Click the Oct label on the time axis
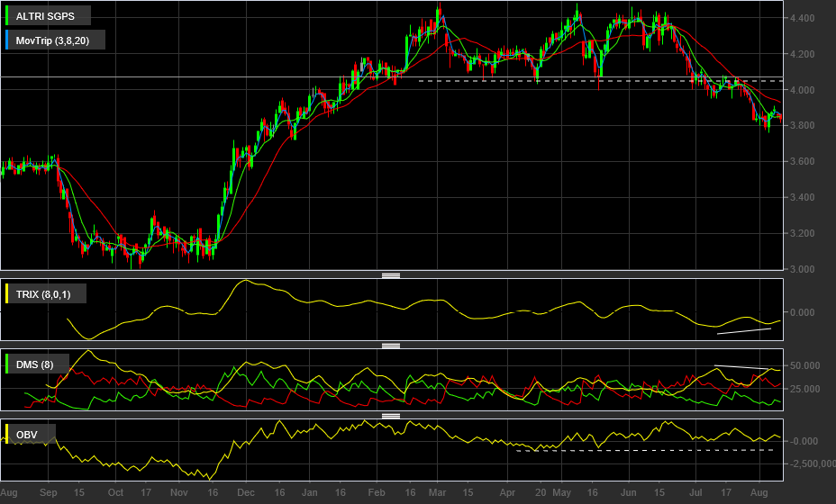Image resolution: width=836 pixels, height=504 pixels. tap(115, 492)
